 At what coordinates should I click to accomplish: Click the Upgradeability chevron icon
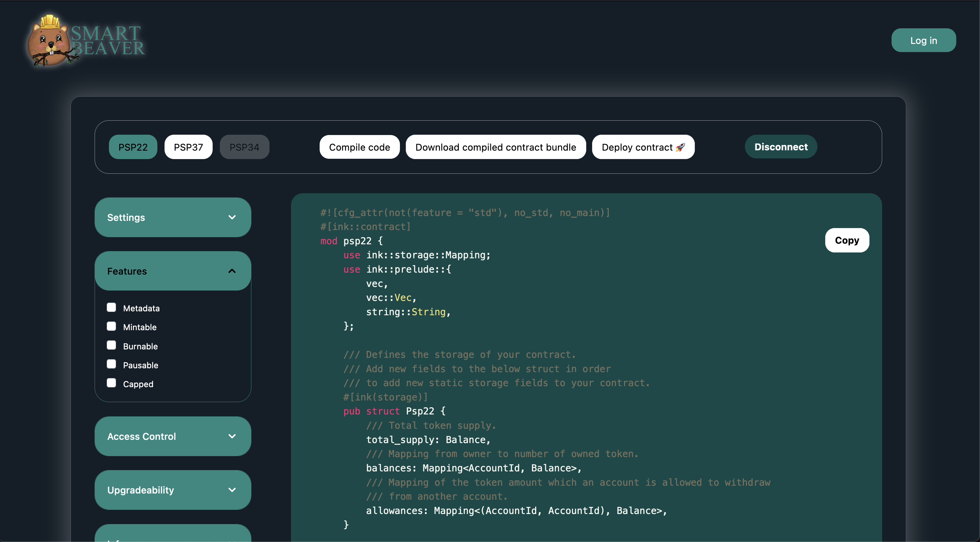[x=232, y=490]
